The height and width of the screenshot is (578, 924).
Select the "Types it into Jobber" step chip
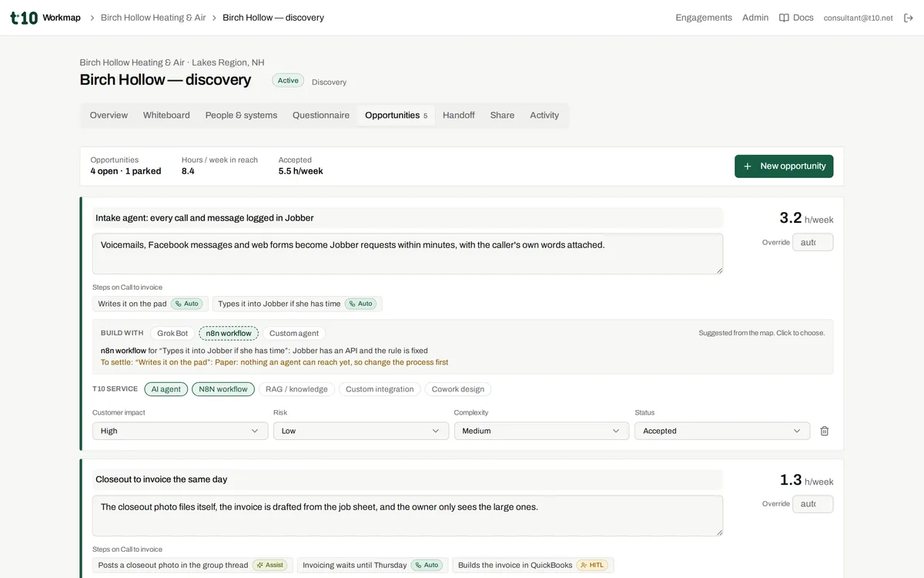point(297,304)
